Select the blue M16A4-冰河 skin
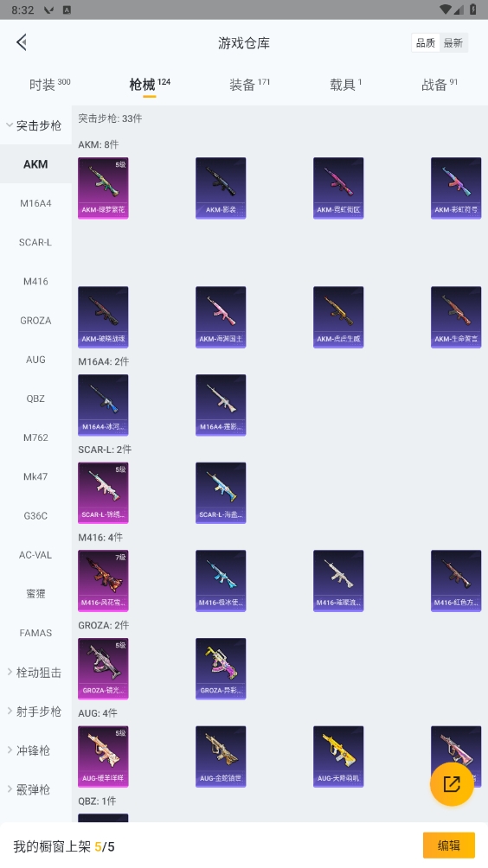Viewport: 488px width, 868px height. tap(103, 405)
